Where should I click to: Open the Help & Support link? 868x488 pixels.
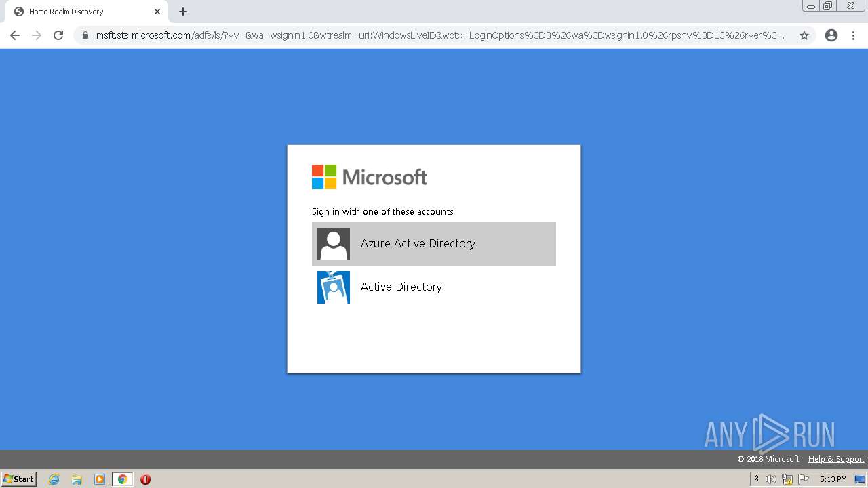click(836, 459)
